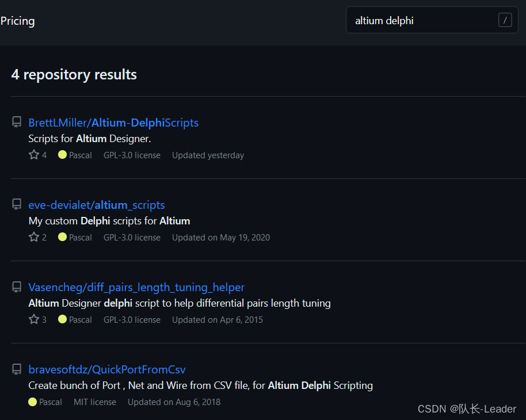Image resolution: width=526 pixels, height=420 pixels.
Task: Click the search field containing 'altium delphi'
Action: pos(420,21)
